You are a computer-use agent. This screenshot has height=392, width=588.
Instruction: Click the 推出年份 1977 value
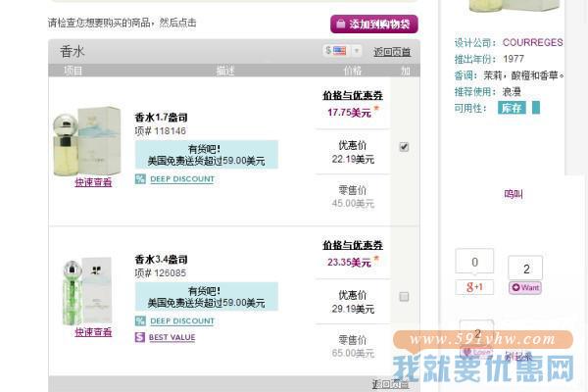[514, 59]
